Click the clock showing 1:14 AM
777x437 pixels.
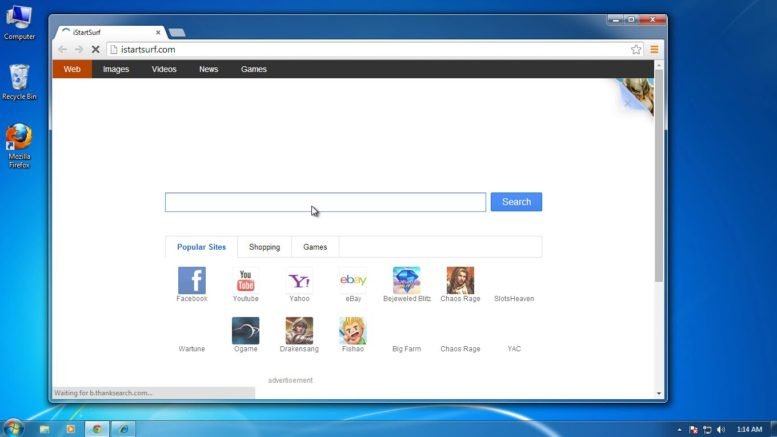(749, 430)
